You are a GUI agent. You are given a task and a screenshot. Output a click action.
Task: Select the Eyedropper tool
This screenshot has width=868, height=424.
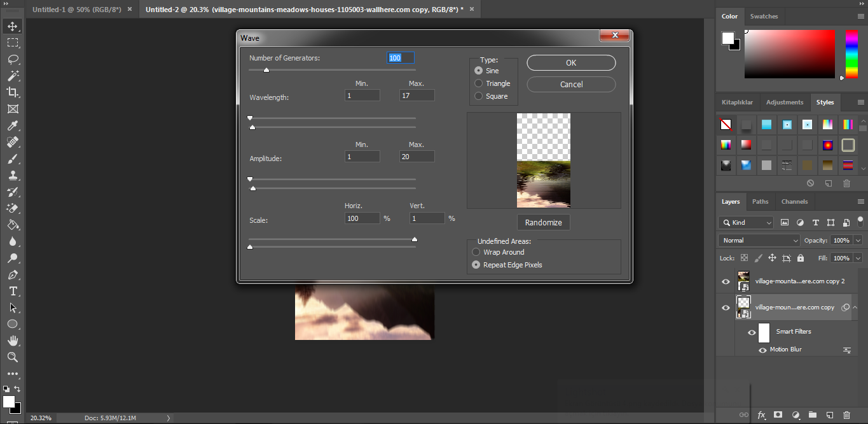click(13, 125)
